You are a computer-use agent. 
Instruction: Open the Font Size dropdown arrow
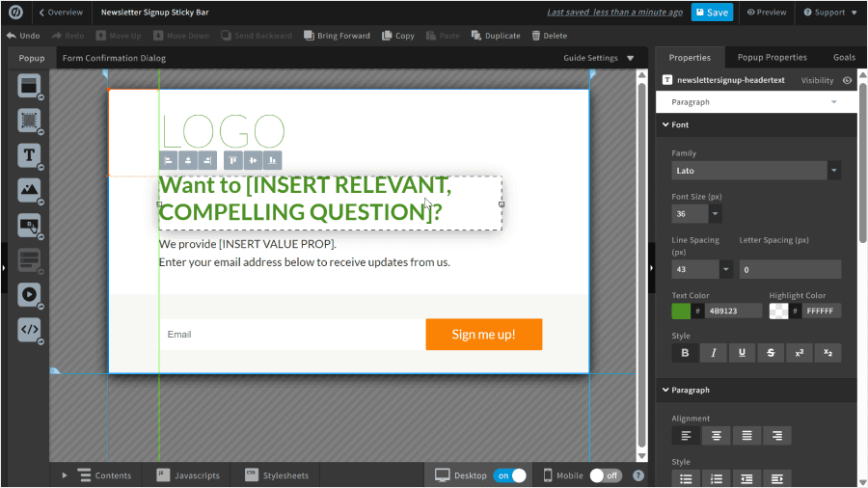[x=716, y=213]
